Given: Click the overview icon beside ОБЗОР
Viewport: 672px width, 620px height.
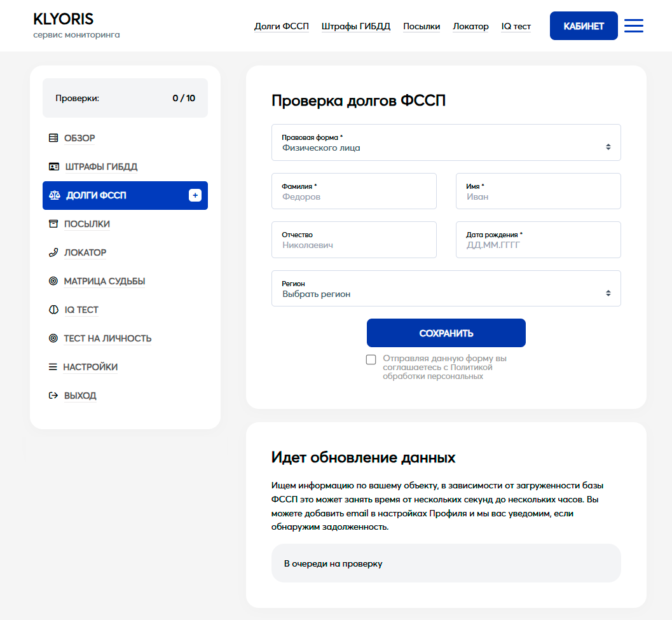Looking at the screenshot, I should pos(53,138).
